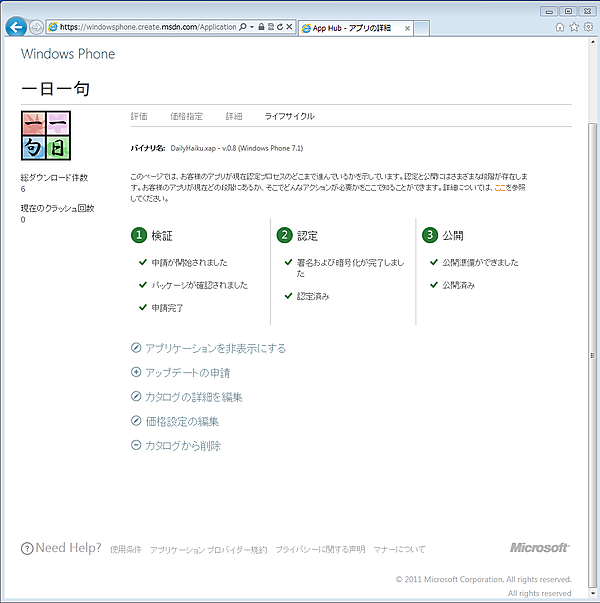This screenshot has width=600, height=603.
Task: Click checkmark beside 認定済み
Action: coord(288,296)
